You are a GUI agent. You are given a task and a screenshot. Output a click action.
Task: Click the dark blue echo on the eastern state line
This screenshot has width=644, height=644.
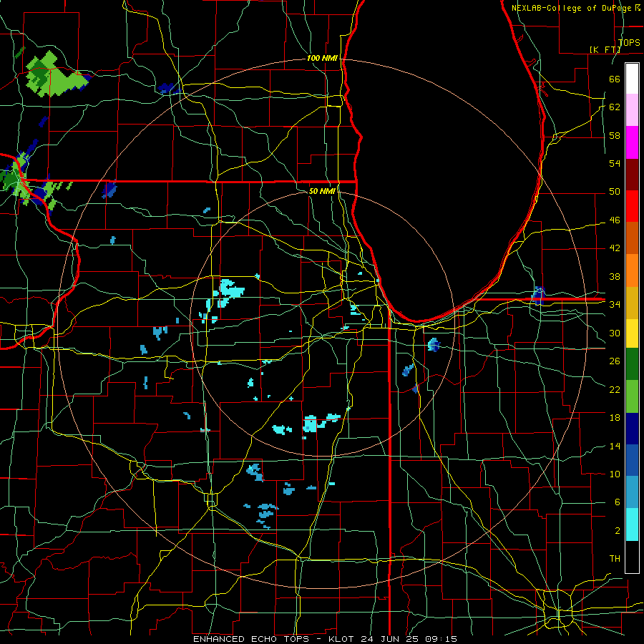538,296
